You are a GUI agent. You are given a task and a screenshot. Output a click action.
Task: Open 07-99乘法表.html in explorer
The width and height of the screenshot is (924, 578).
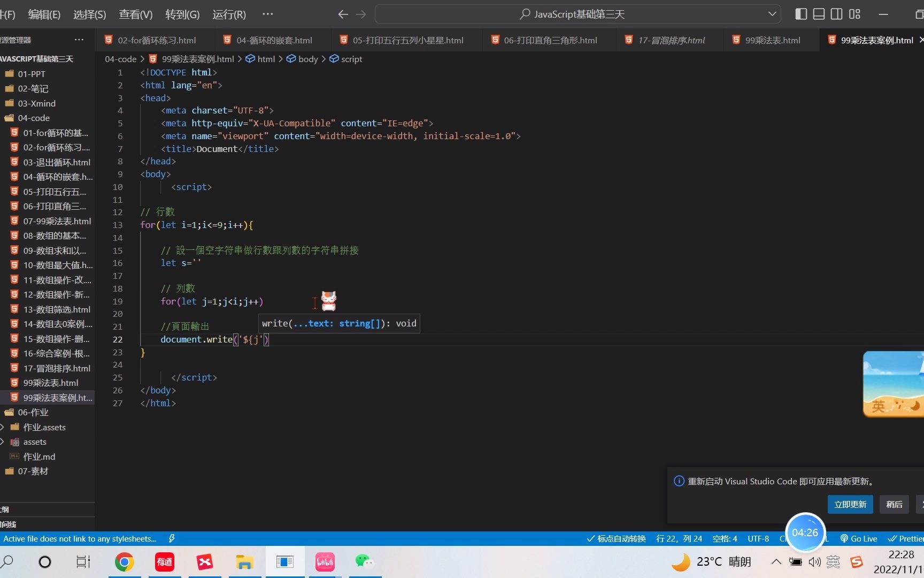[47, 221]
